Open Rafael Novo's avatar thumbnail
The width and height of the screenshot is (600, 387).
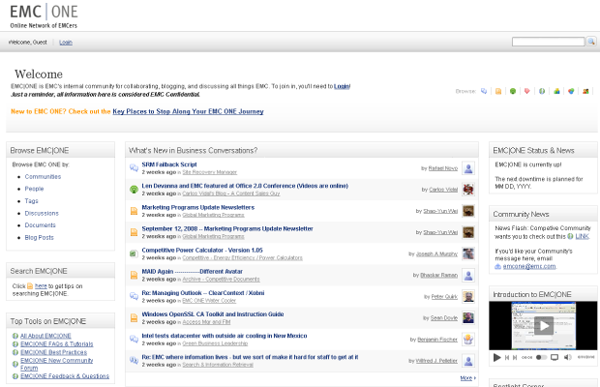[468, 168]
